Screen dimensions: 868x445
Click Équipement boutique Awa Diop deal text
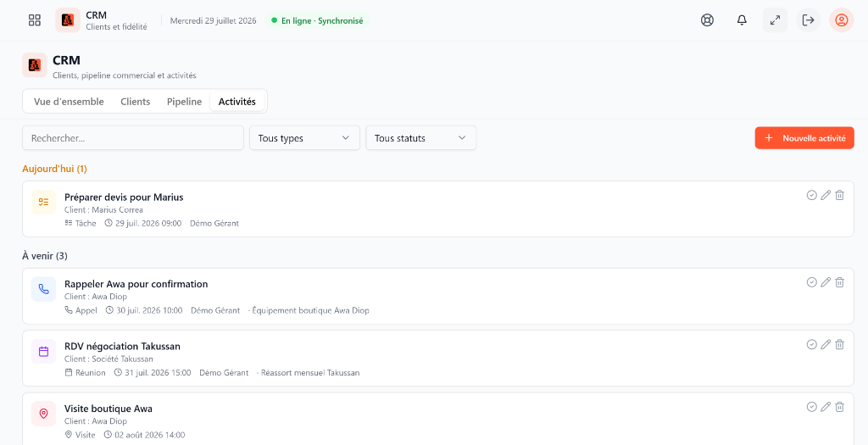[310, 310]
